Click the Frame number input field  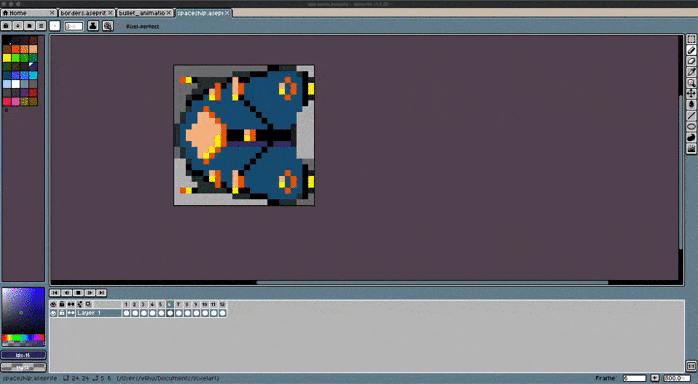click(x=634, y=378)
